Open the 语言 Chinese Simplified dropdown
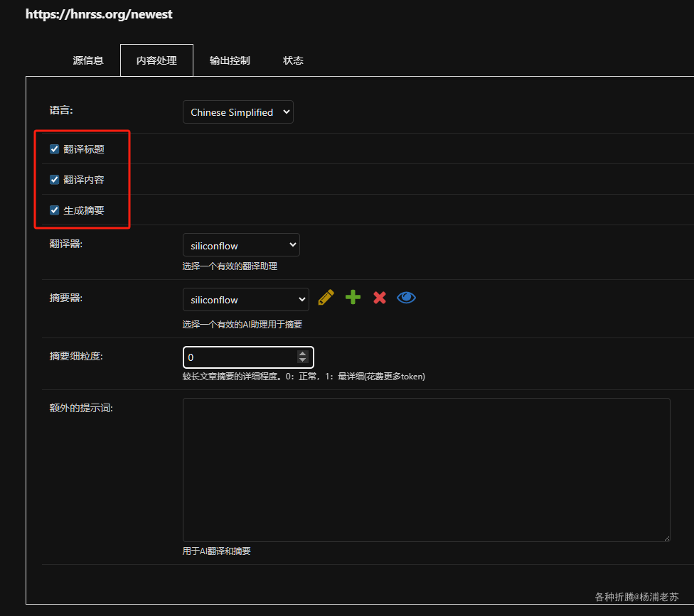Viewport: 694px width, 616px height. (x=238, y=112)
